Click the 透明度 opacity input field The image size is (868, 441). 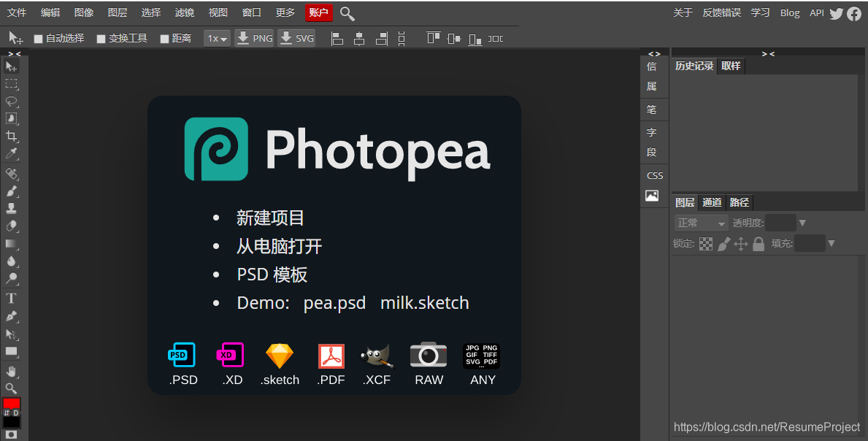pos(780,223)
